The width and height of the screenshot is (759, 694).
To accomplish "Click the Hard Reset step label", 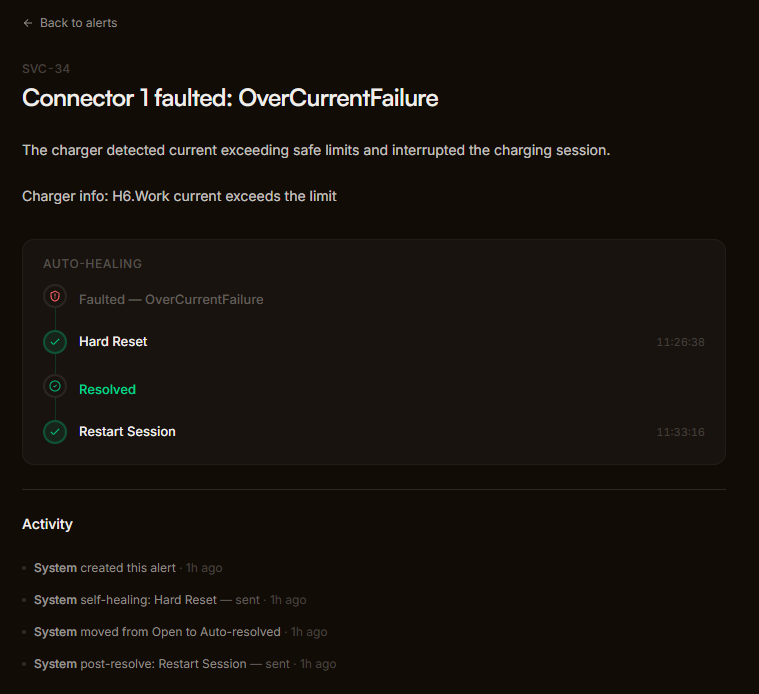I will click(113, 342).
